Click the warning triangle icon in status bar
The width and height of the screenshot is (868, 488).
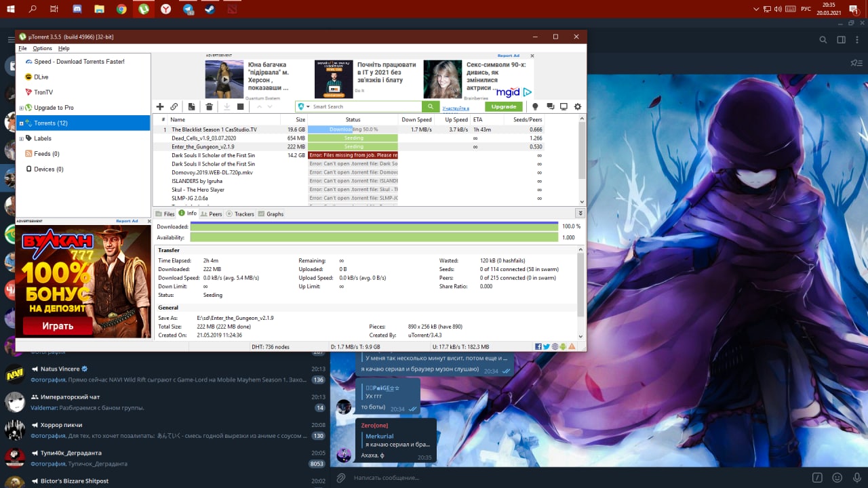[x=572, y=346]
